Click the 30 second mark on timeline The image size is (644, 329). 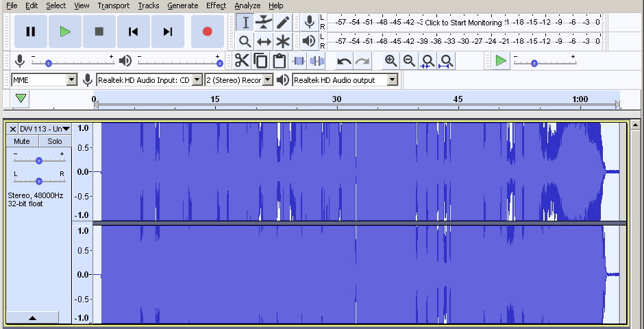pyautogui.click(x=337, y=99)
